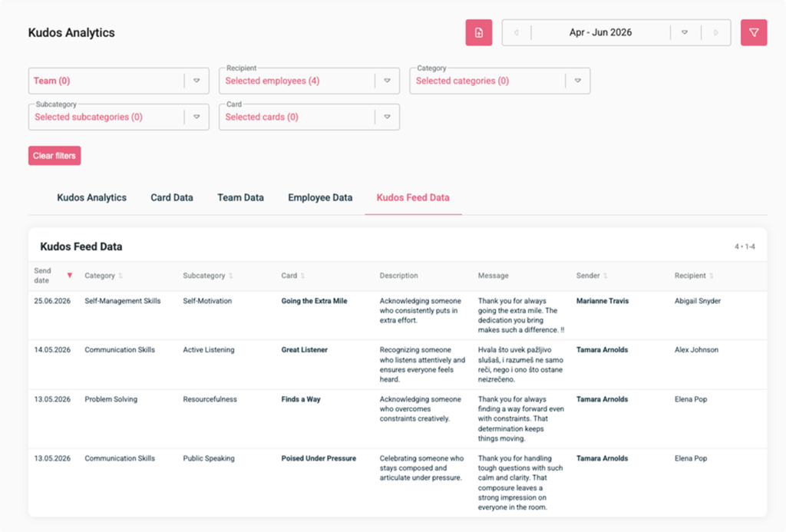Switch to the Employee Data tab

pyautogui.click(x=320, y=197)
